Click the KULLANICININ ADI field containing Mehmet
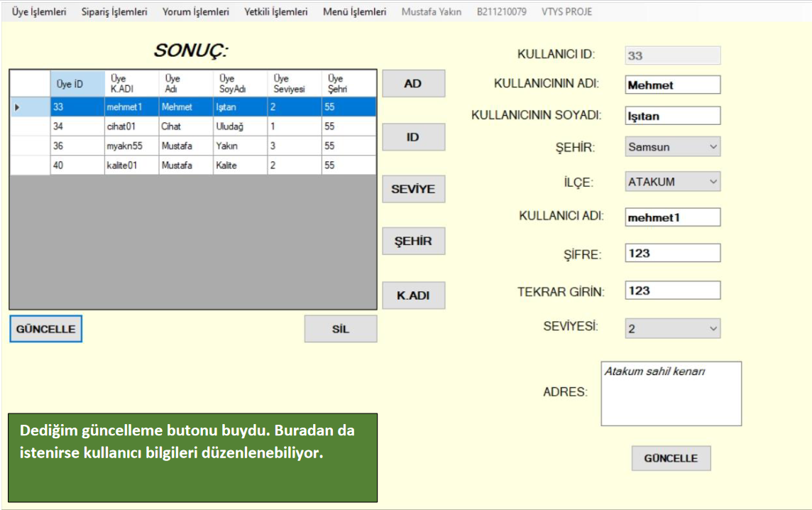The image size is (812, 510). [x=672, y=85]
